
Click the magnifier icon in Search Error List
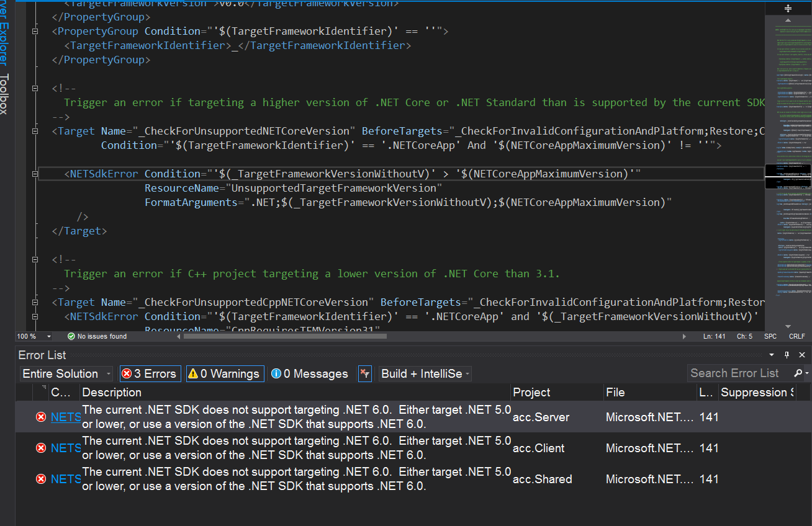(x=798, y=373)
